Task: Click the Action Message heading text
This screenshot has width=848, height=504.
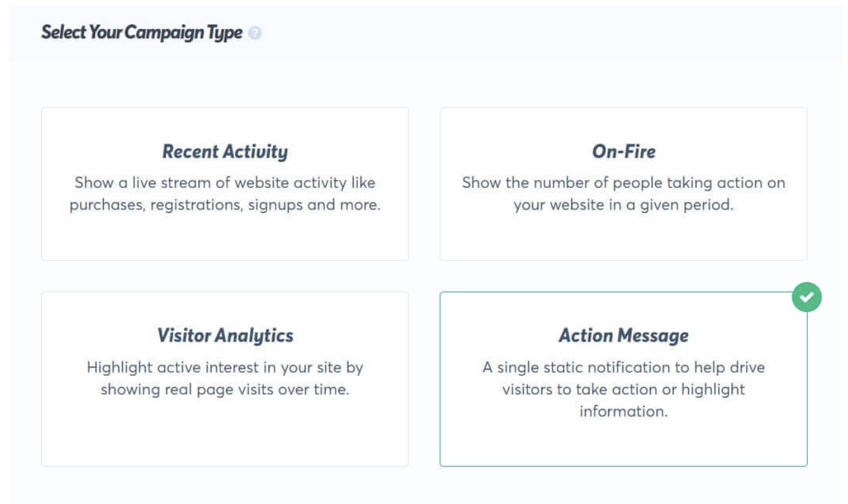Action: pos(624,336)
